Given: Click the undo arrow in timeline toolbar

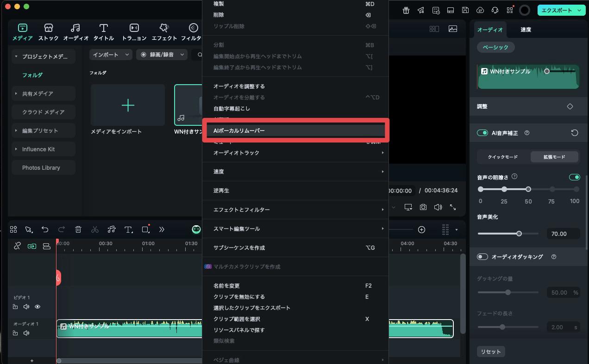Looking at the screenshot, I should [x=45, y=229].
